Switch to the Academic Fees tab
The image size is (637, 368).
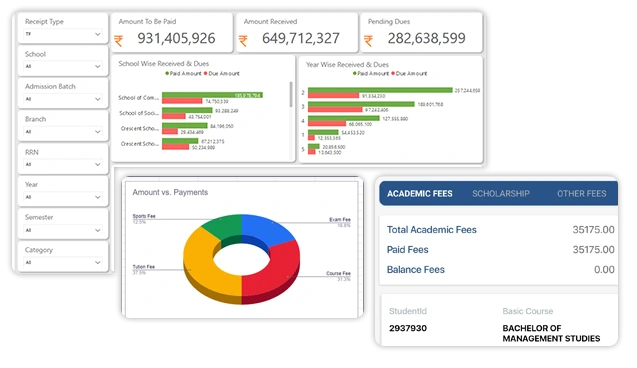tap(420, 194)
